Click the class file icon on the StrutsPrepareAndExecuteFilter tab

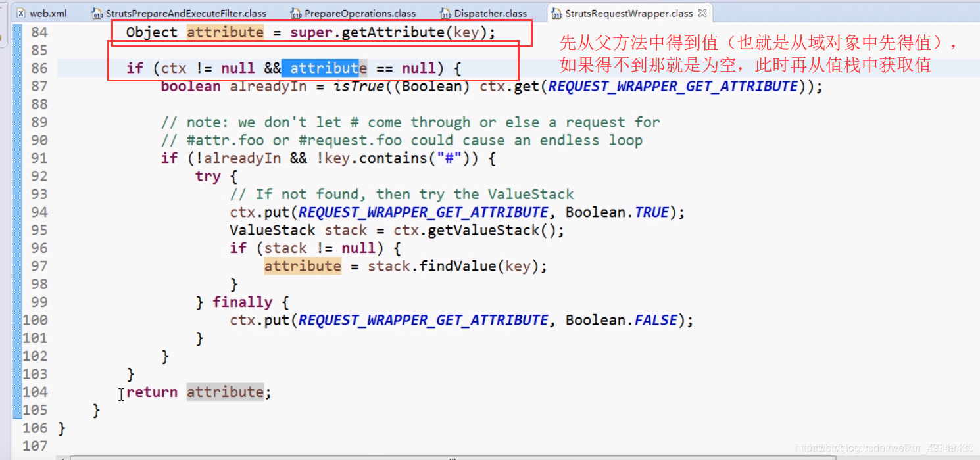[x=97, y=12]
